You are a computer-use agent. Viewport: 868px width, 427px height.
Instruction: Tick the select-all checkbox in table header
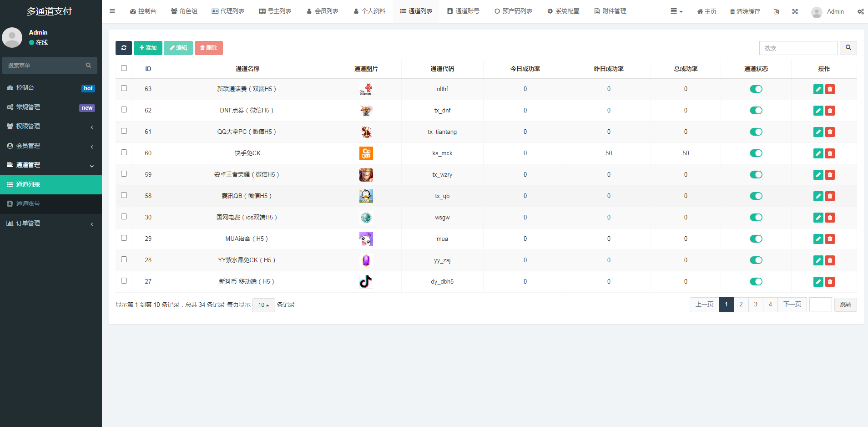(124, 68)
